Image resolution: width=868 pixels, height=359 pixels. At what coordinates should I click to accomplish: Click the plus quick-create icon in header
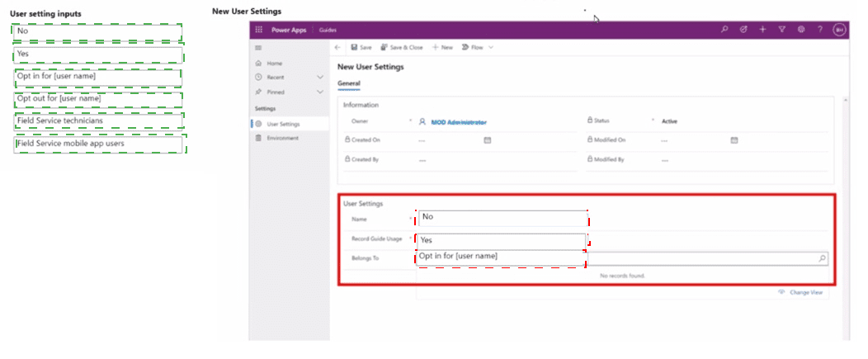coord(763,30)
